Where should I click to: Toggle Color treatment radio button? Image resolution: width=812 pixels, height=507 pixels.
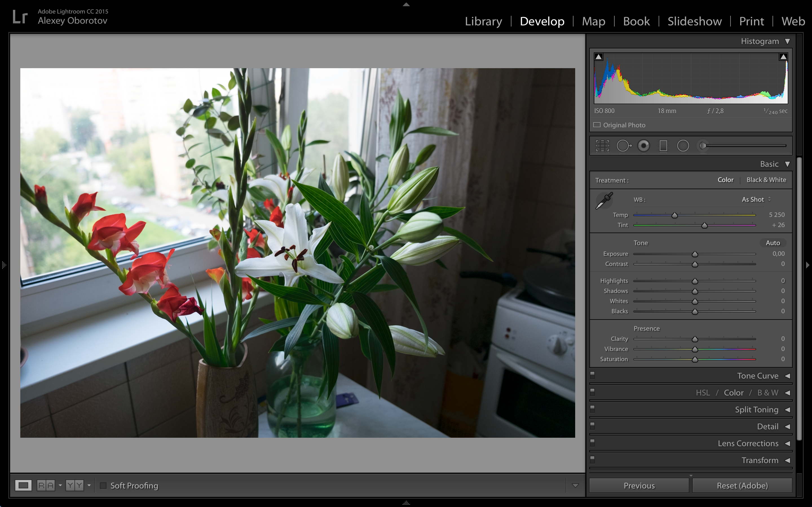[726, 180]
